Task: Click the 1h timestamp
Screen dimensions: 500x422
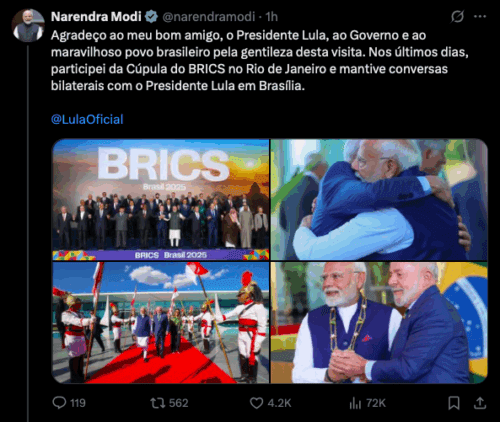Action: [x=271, y=17]
